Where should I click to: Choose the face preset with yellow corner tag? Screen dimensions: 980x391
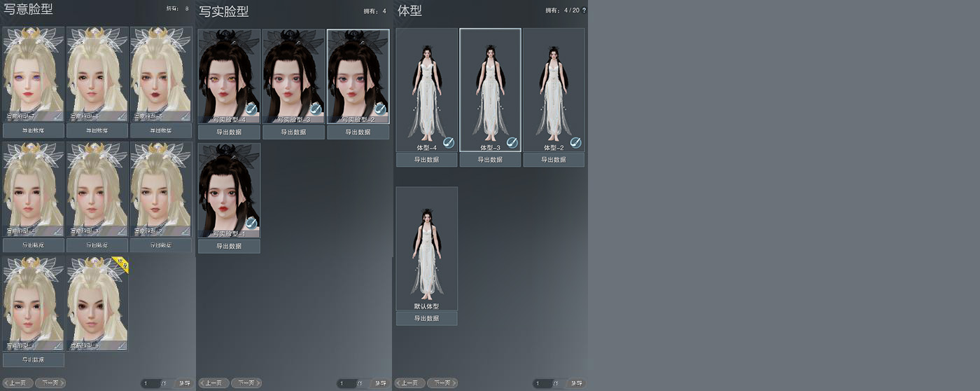97,303
